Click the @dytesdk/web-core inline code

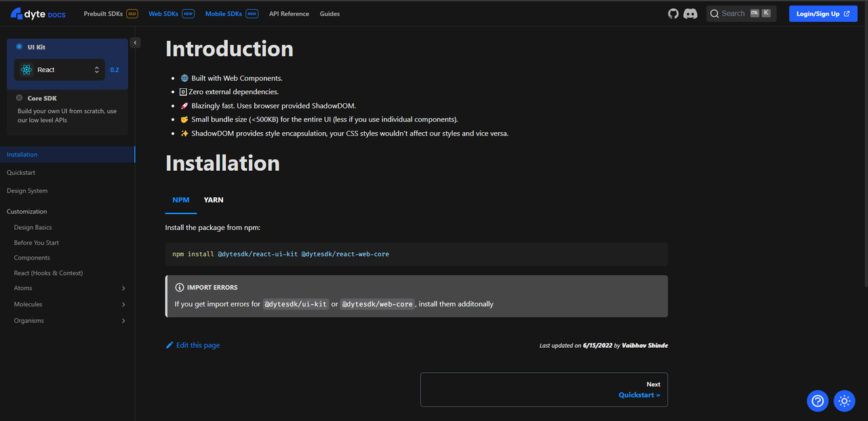coord(378,304)
